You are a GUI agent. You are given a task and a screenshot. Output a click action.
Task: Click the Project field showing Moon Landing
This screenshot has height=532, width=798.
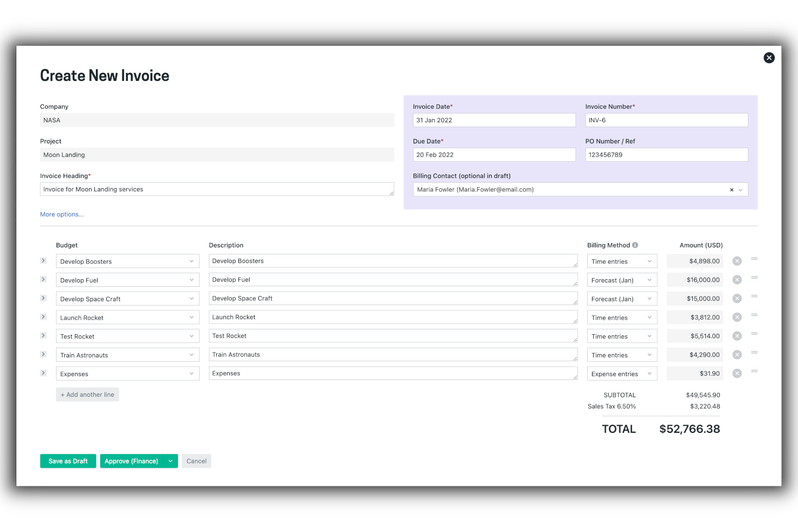click(x=217, y=155)
